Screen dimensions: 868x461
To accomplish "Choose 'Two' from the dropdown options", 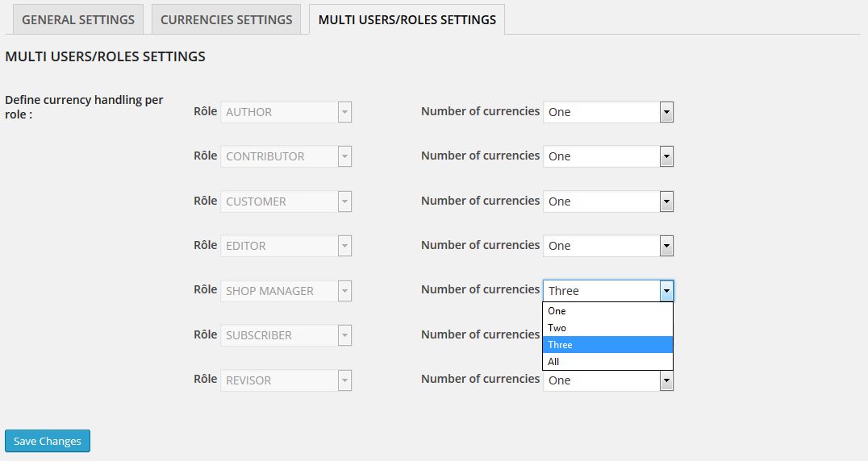I will [x=607, y=328].
